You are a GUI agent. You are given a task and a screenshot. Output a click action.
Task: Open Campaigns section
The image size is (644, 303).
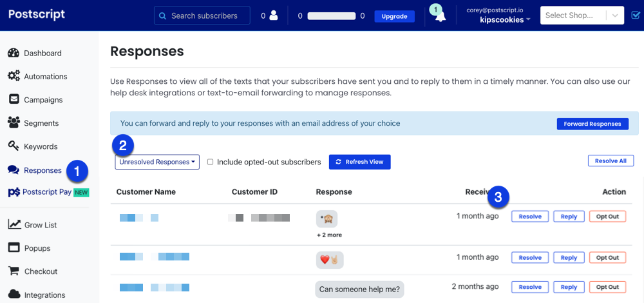tap(43, 100)
